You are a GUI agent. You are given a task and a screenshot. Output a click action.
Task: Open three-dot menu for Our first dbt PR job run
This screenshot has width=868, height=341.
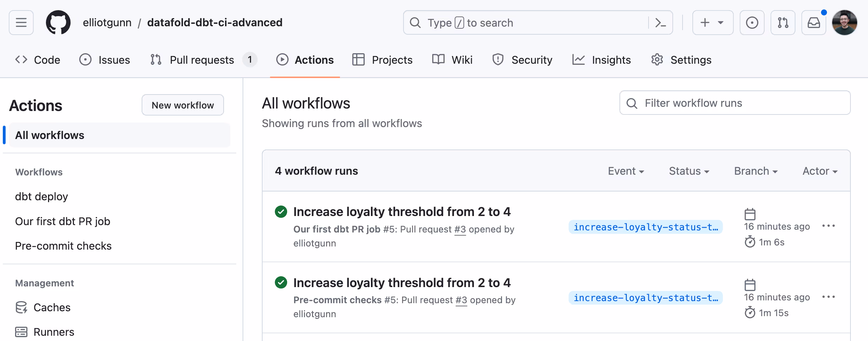point(829,226)
